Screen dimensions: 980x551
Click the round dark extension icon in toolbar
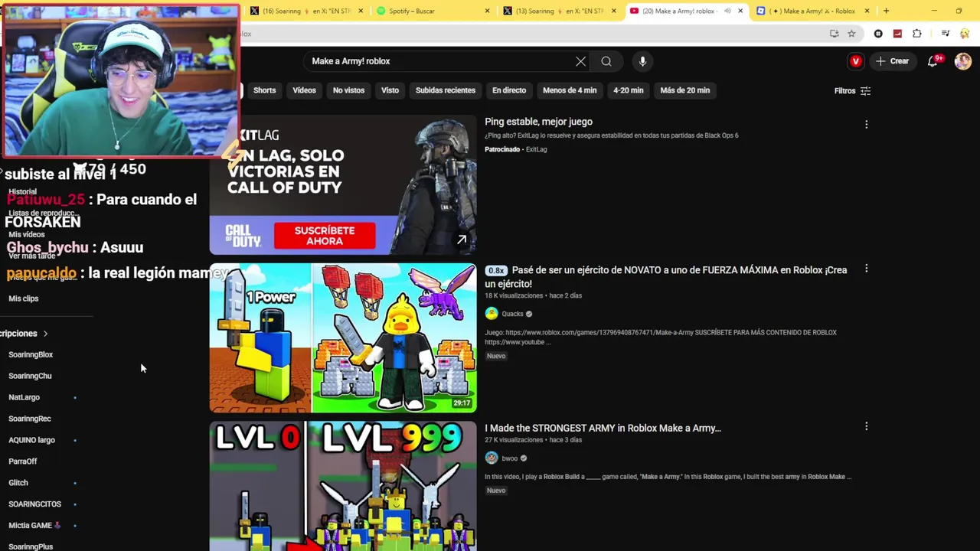[x=878, y=34]
